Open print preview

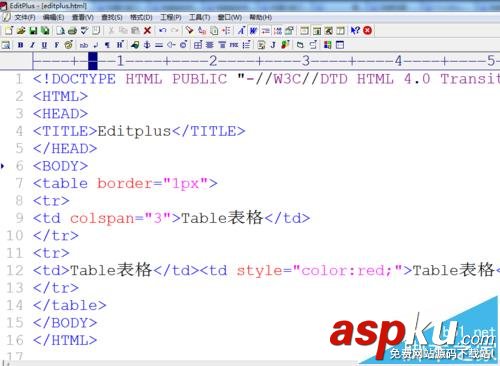60,31
